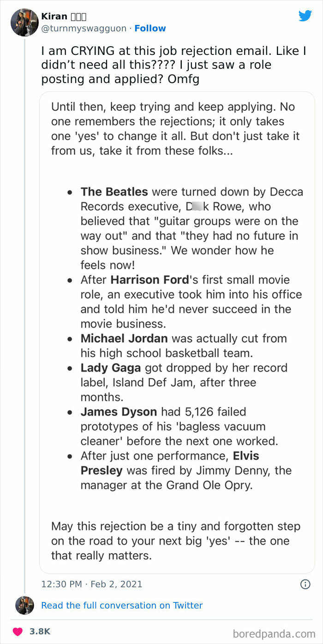Open Read the full conversation on Twitter
This screenshot has height=644, width=323.
[x=122, y=605]
